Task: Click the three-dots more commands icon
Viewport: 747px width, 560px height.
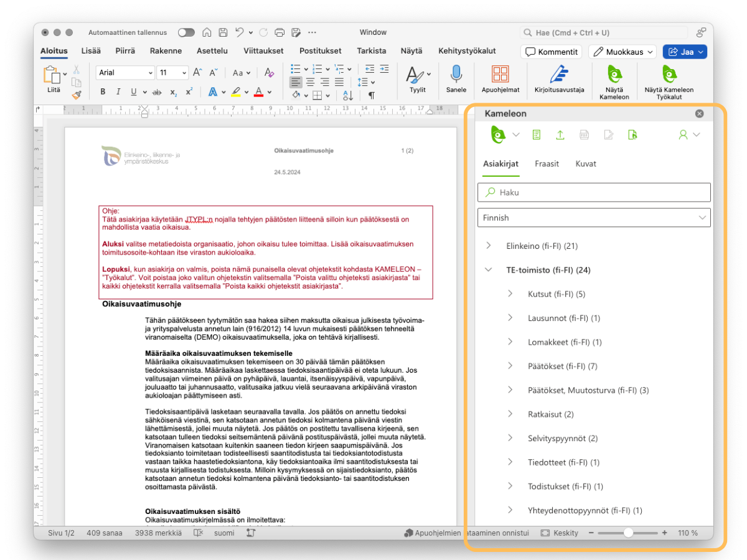Action: point(312,32)
